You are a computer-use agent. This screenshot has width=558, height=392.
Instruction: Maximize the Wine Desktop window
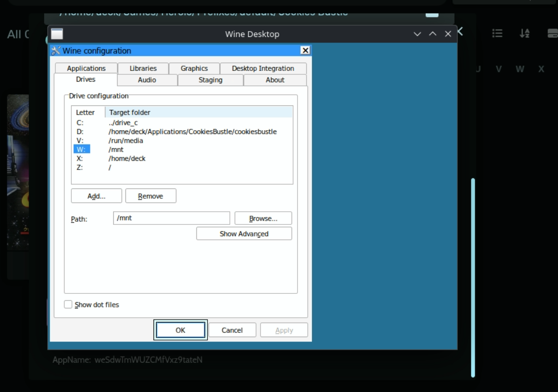point(433,34)
